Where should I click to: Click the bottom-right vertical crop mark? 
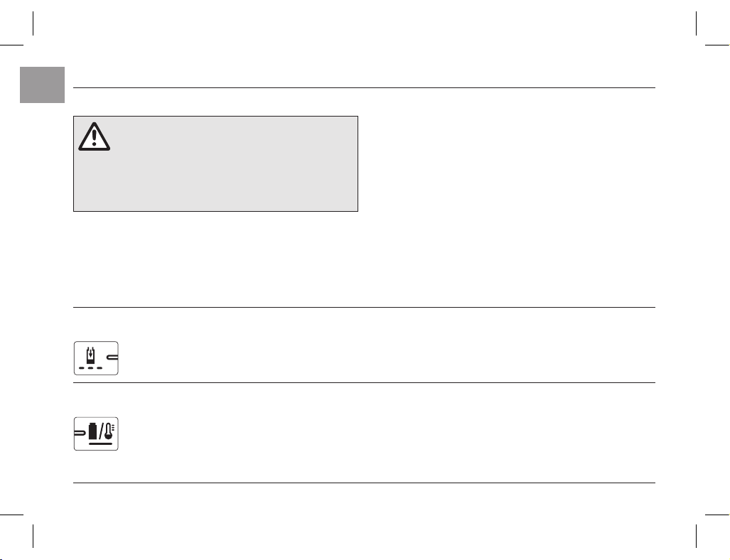pyautogui.click(x=697, y=537)
